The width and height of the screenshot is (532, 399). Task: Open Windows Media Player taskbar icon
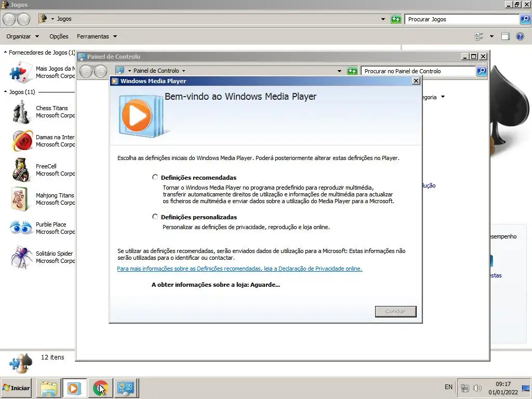[x=74, y=388]
